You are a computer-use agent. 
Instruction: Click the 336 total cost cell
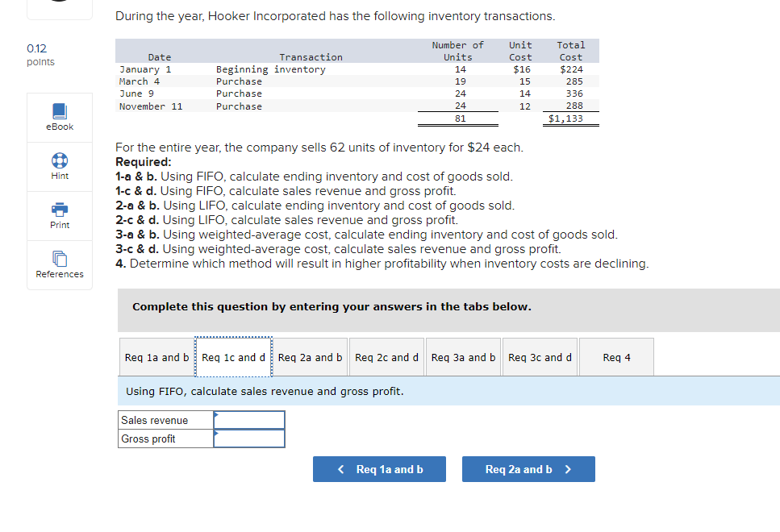tap(574, 94)
